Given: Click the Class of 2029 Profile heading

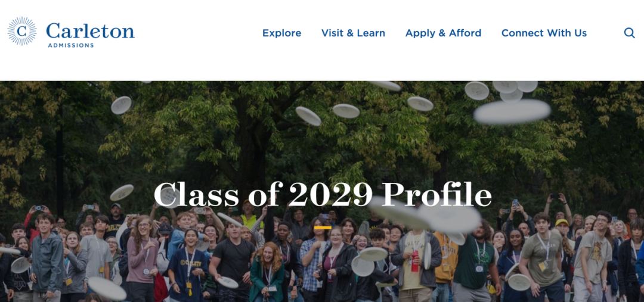Looking at the screenshot, I should [x=322, y=194].
